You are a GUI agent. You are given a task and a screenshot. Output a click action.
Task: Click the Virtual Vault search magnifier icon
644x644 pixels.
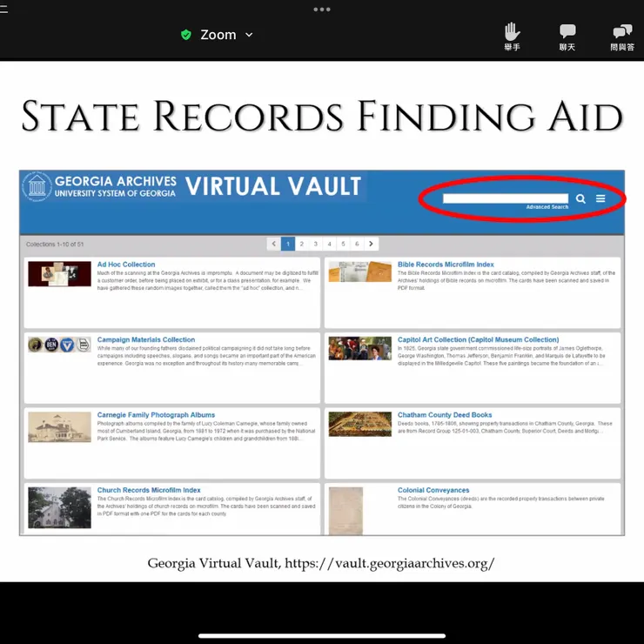point(580,198)
